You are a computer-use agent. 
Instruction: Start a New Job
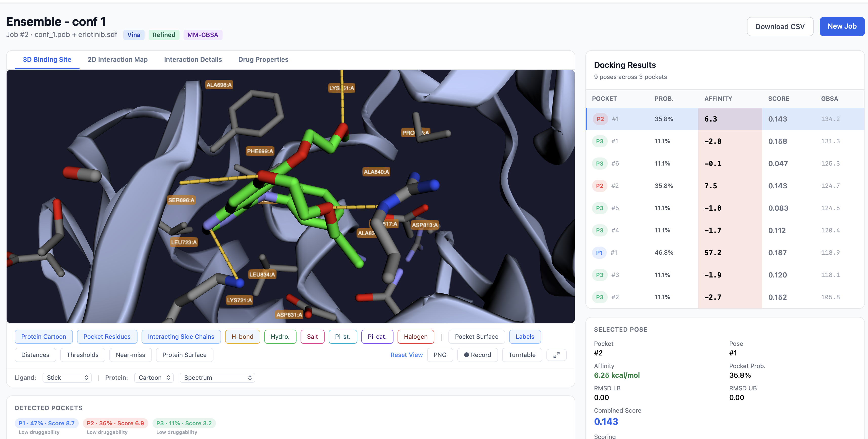[842, 26]
